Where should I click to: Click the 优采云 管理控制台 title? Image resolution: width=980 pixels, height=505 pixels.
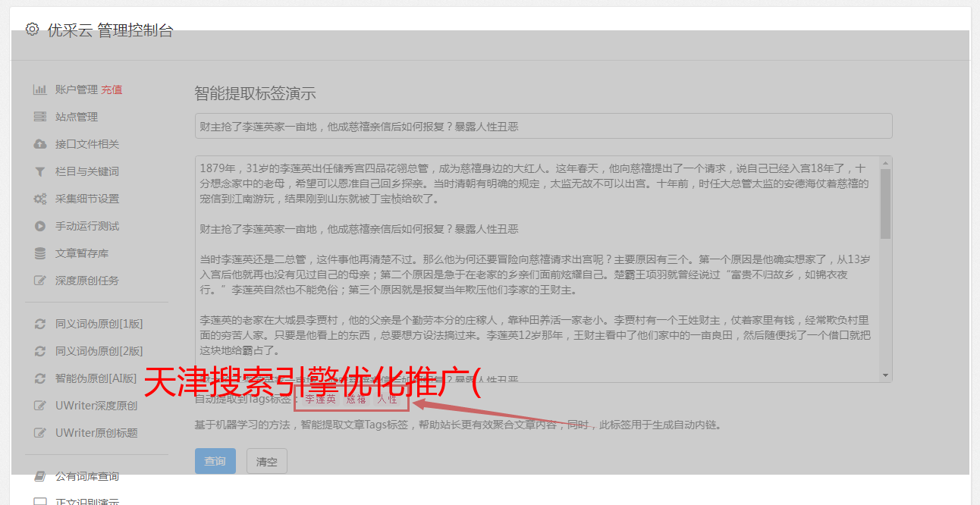point(110,30)
